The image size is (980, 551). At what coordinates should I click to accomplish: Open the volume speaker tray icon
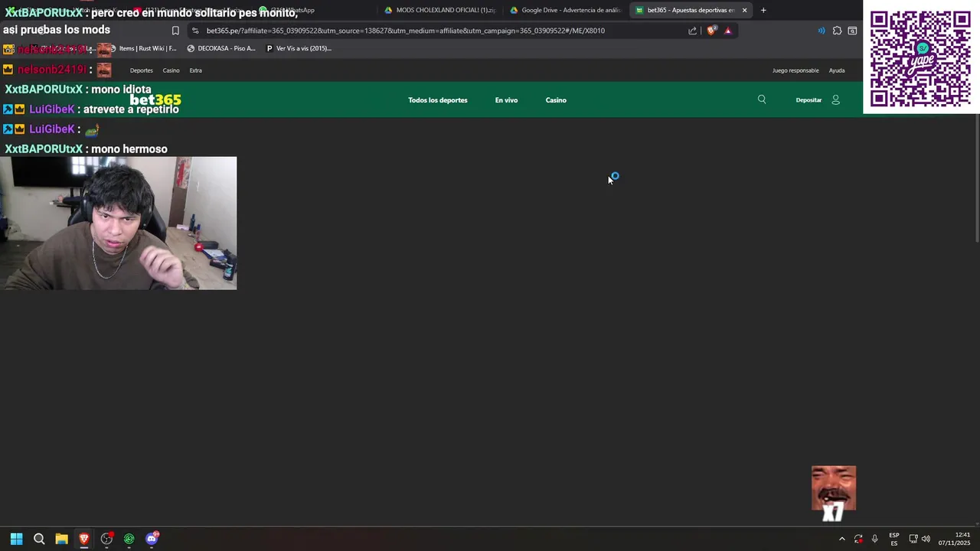point(926,539)
